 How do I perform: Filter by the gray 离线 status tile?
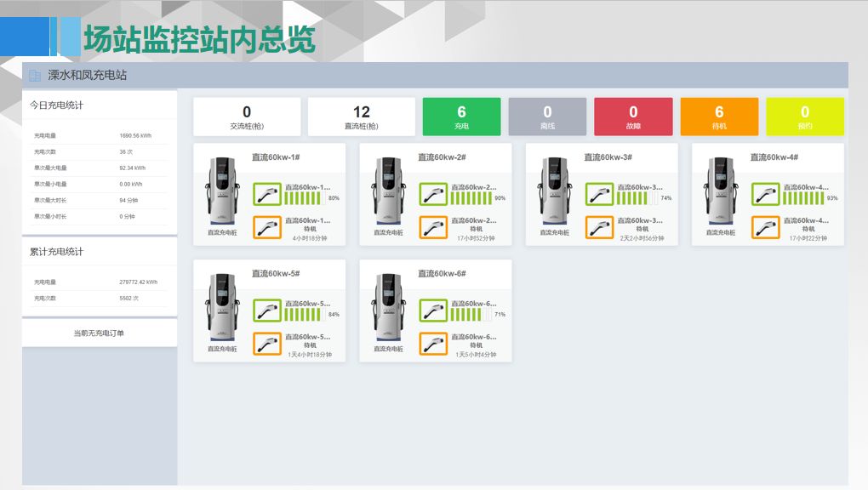(x=547, y=117)
